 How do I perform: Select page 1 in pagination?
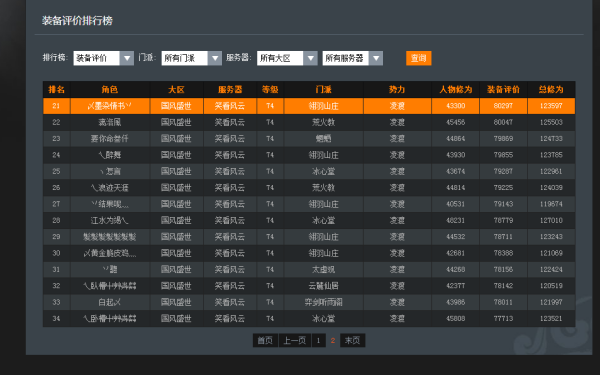pyautogui.click(x=318, y=341)
